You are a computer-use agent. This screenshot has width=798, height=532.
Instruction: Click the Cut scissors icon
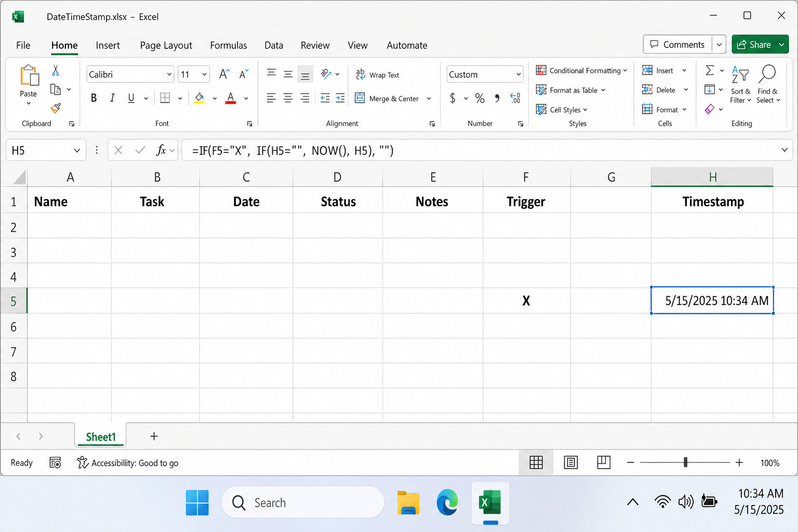tap(56, 70)
